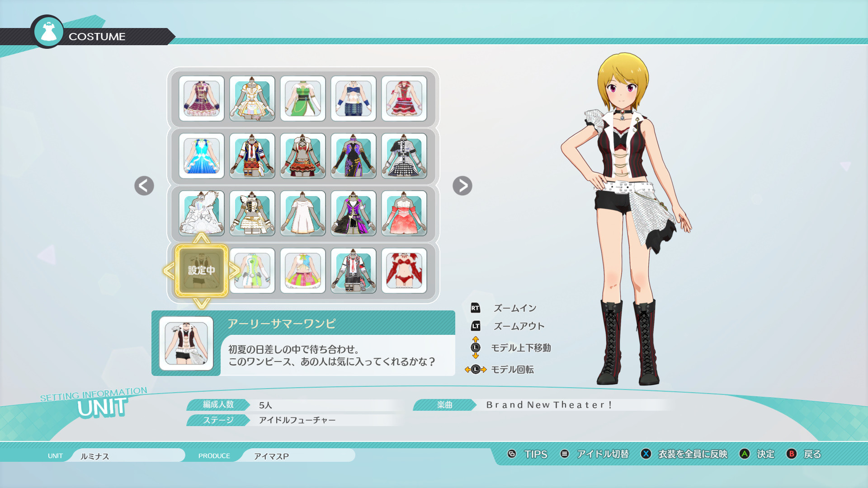Select the blue sparkly dress costume thumbnail
Image resolution: width=868 pixels, height=488 pixels.
pyautogui.click(x=202, y=156)
